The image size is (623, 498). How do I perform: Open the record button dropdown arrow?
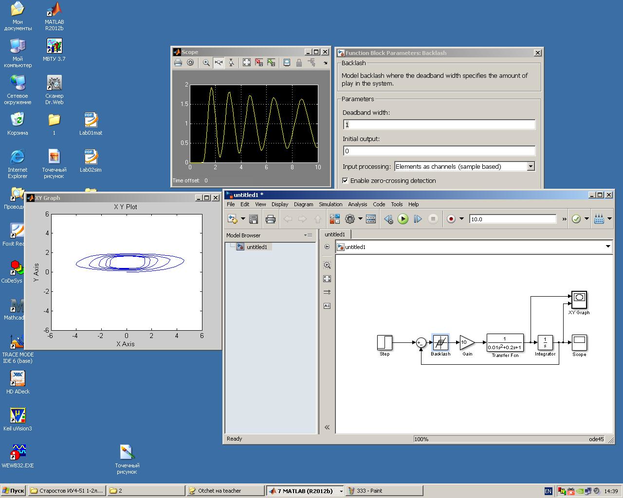click(461, 218)
